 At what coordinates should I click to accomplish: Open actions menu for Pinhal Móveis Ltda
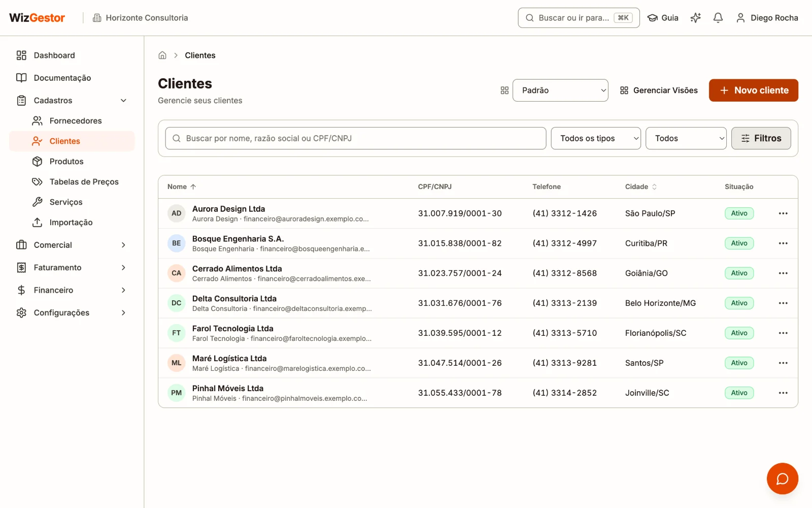pyautogui.click(x=783, y=393)
